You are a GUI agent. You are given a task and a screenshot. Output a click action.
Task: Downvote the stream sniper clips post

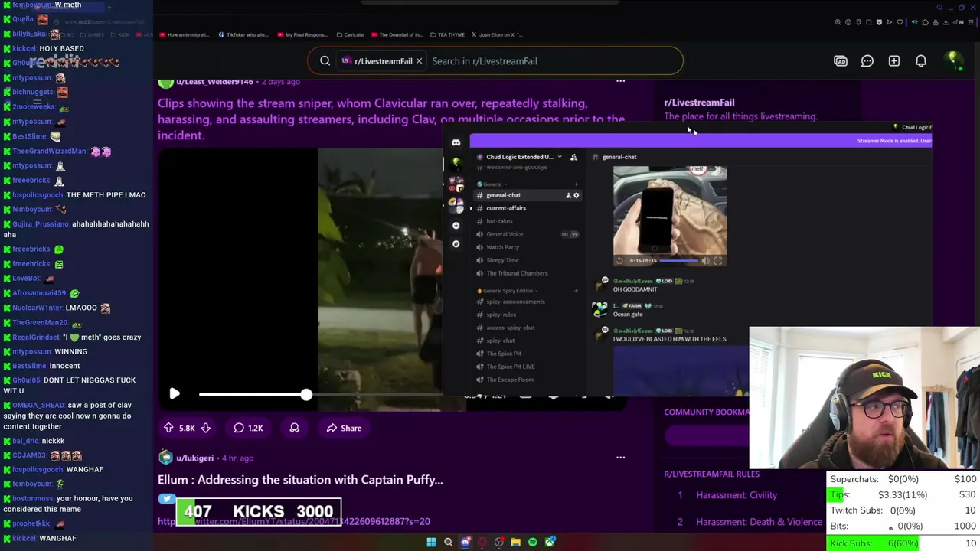[205, 428]
